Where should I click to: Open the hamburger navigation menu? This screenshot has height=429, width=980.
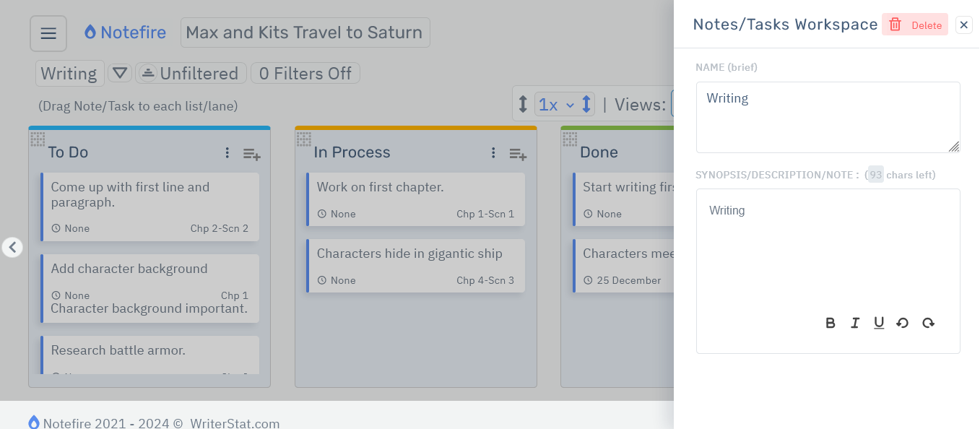click(48, 32)
